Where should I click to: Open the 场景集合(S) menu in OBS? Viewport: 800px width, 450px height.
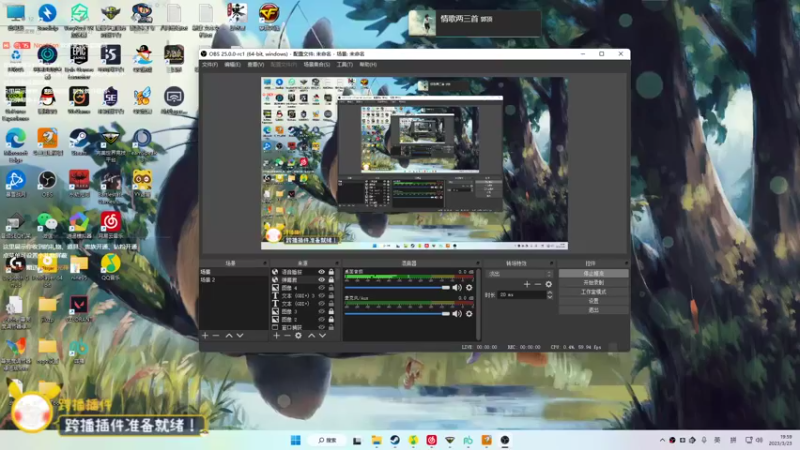[316, 65]
